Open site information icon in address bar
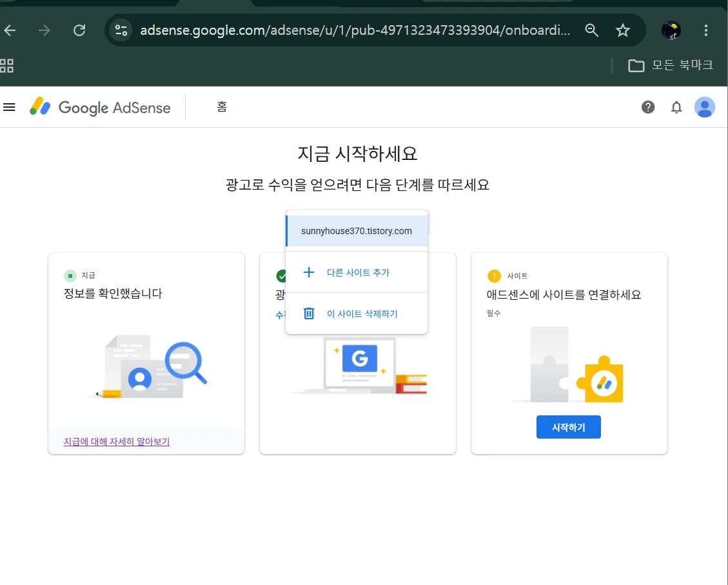This screenshot has width=728, height=585. pos(121,30)
